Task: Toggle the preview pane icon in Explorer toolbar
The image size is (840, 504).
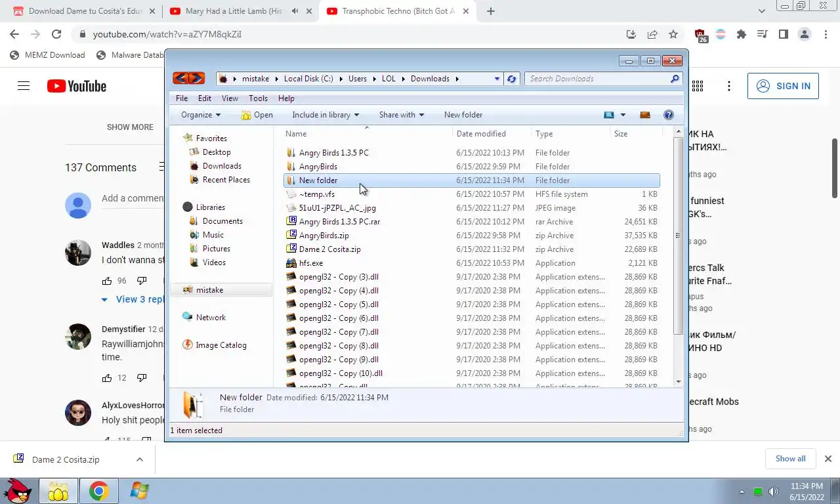Action: [x=644, y=115]
